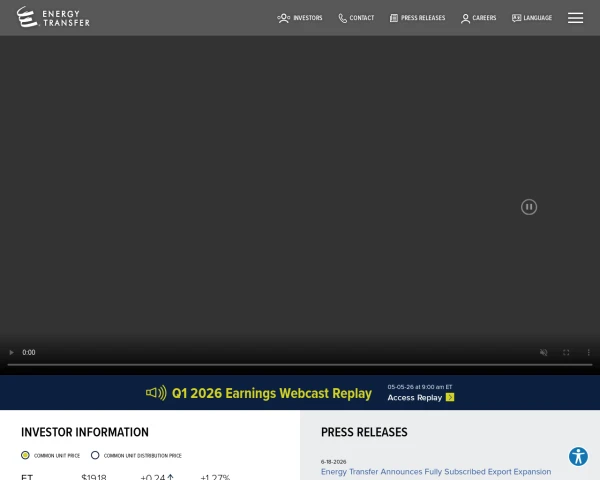Select Common Unit Price radio button

pos(25,455)
